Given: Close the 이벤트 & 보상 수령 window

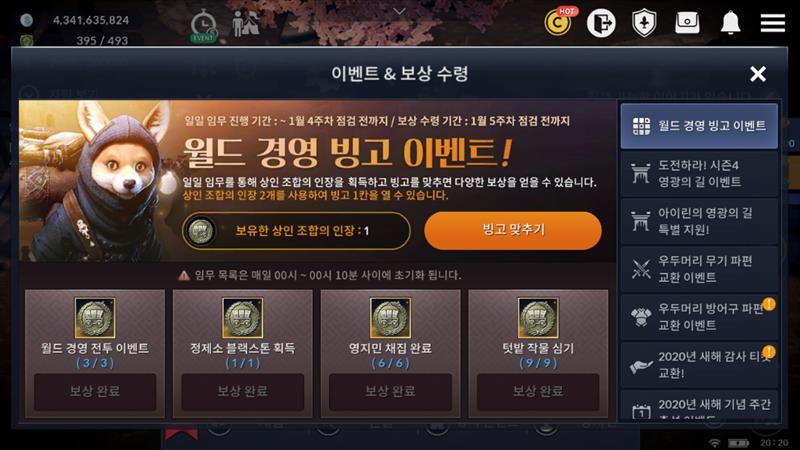Looking at the screenshot, I should click(x=758, y=74).
